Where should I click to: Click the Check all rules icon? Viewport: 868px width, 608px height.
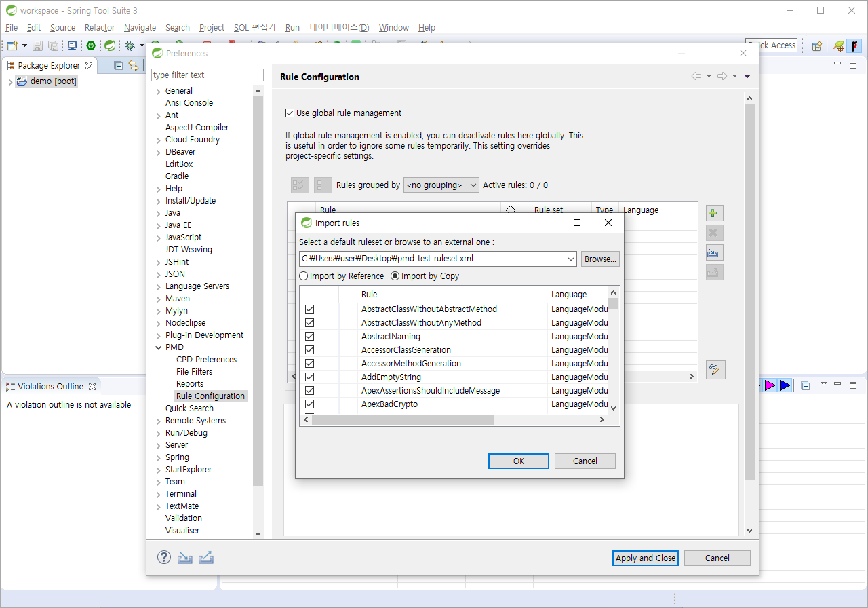coord(300,185)
